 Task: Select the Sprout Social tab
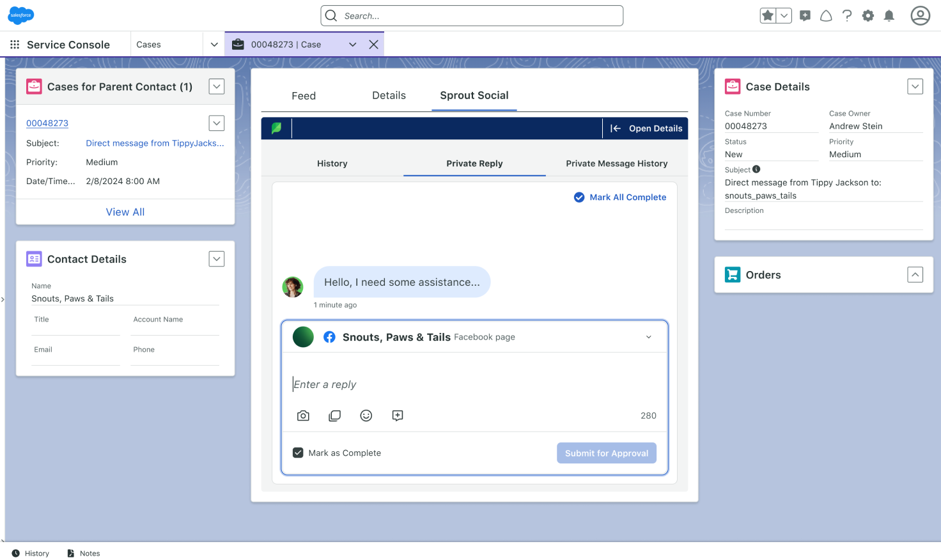click(x=474, y=95)
